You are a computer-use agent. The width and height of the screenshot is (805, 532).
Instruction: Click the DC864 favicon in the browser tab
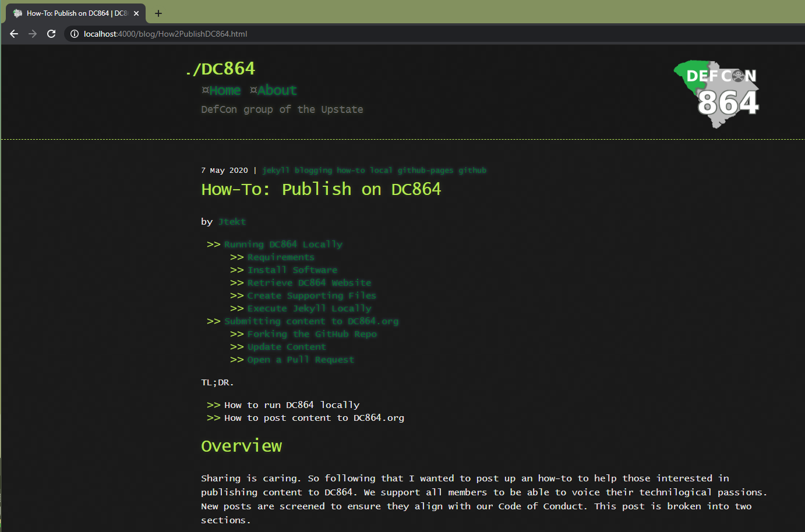[x=17, y=13]
